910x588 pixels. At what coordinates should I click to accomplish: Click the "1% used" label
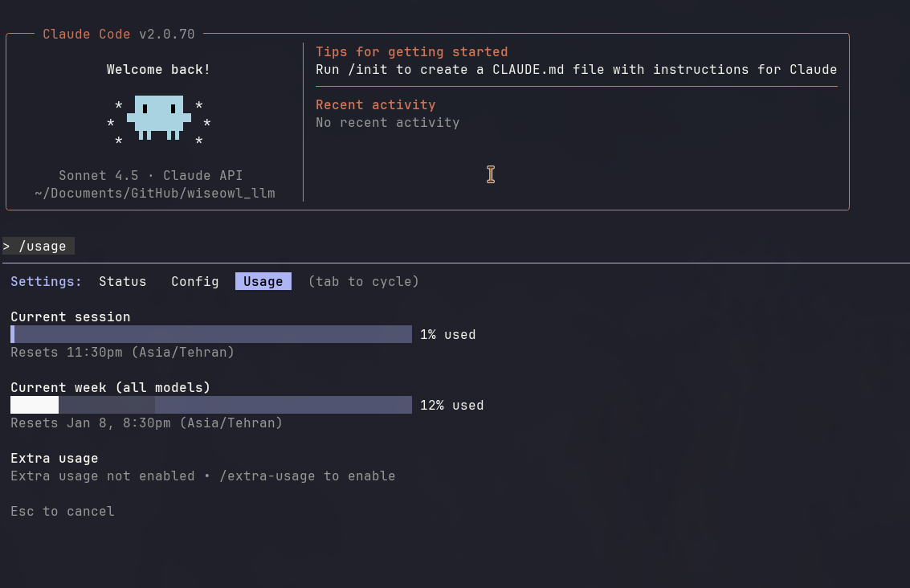coord(447,334)
